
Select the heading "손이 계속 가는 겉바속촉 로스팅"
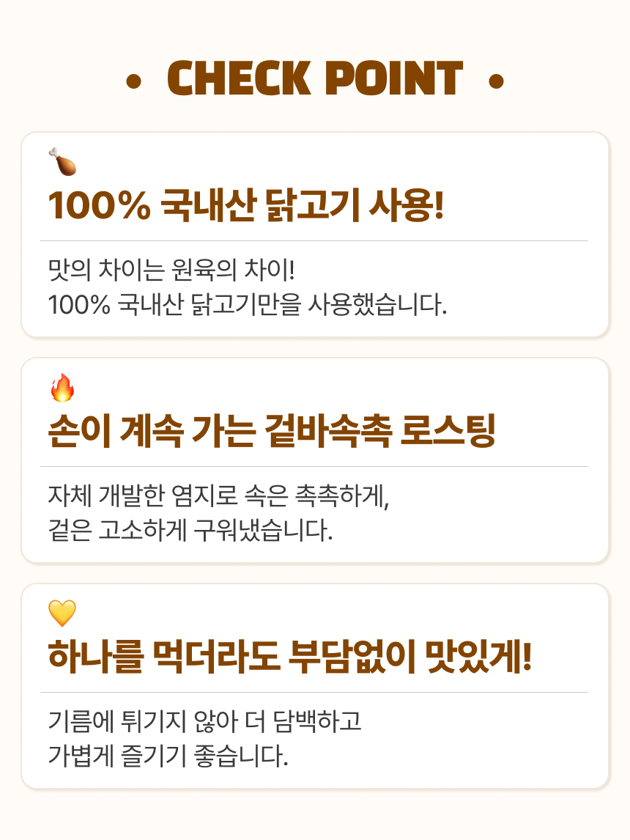click(x=272, y=432)
